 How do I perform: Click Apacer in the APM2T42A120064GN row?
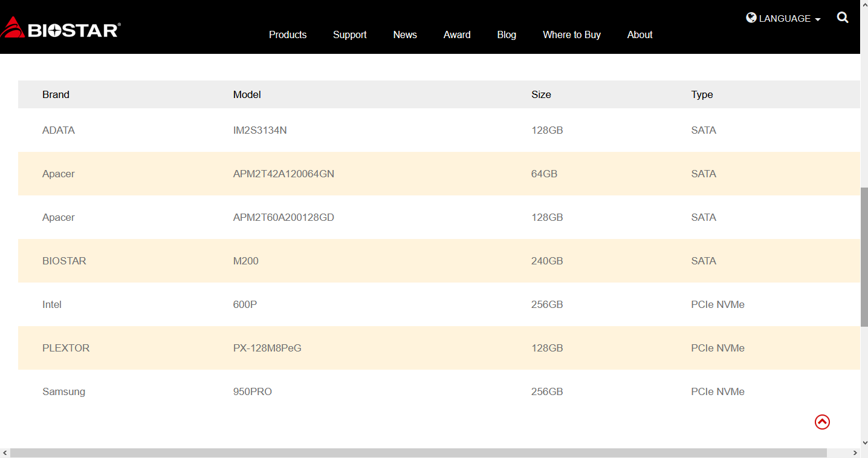59,174
